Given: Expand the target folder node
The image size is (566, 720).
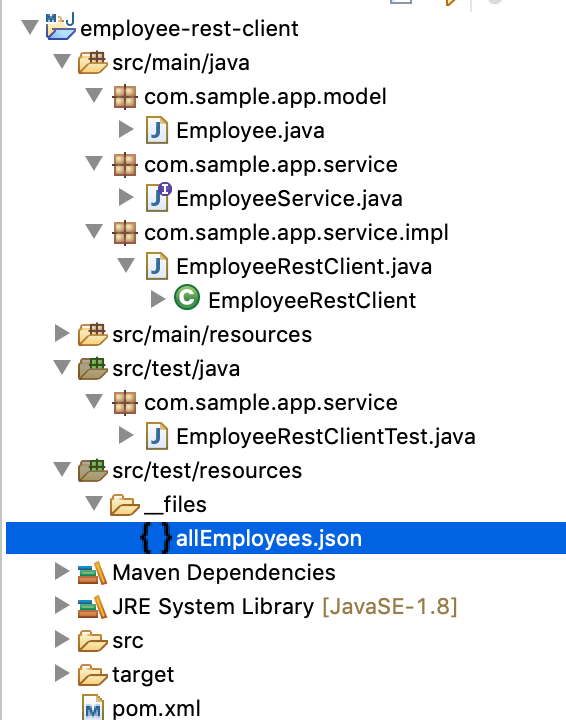Looking at the screenshot, I should pos(62,673).
